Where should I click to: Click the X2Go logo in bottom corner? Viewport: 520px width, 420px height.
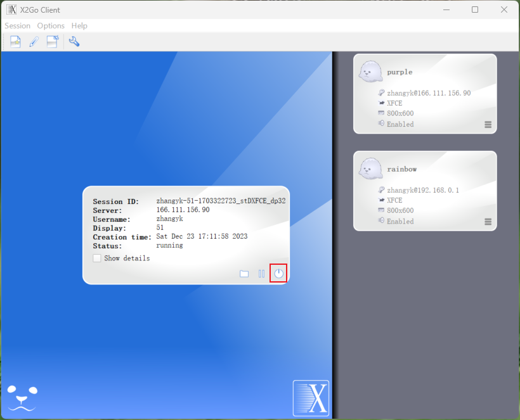coord(311,398)
